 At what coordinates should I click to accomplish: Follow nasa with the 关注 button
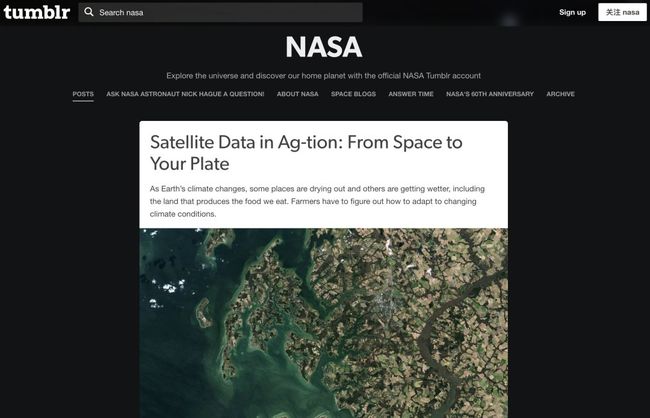tap(622, 12)
